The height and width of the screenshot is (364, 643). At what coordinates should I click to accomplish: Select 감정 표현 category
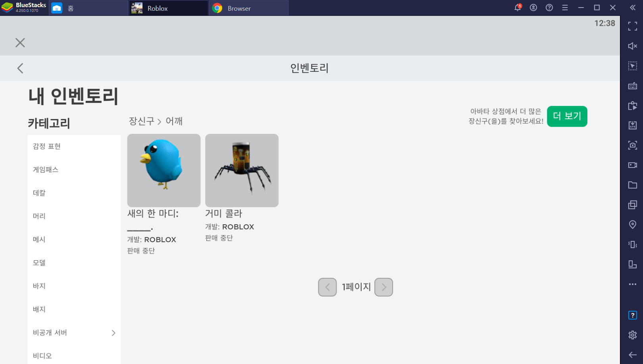74,146
